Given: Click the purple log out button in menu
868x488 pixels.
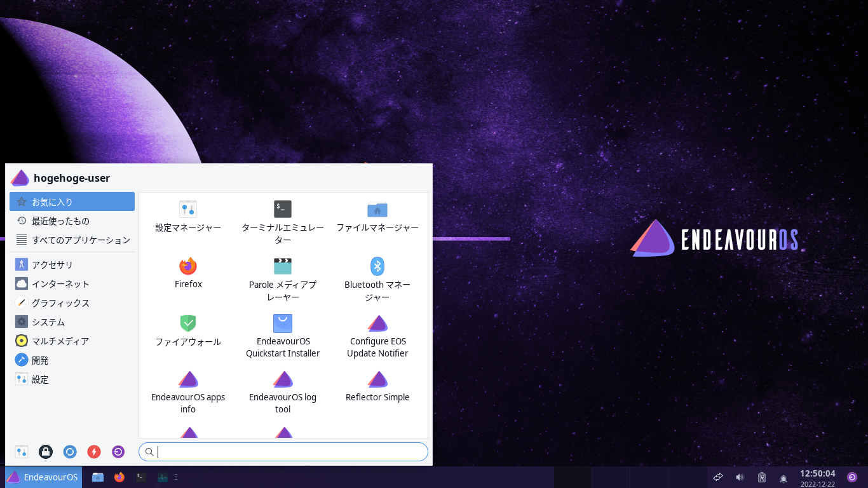Looking at the screenshot, I should point(118,452).
